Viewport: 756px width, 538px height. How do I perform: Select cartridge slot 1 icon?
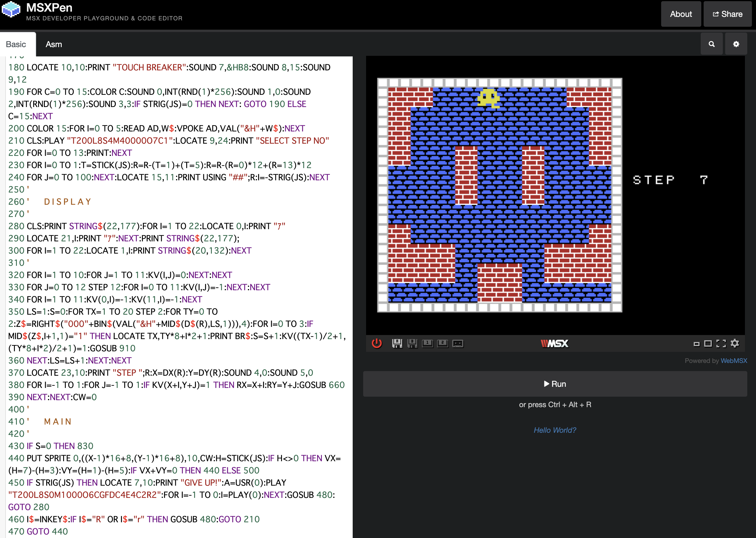pos(427,343)
